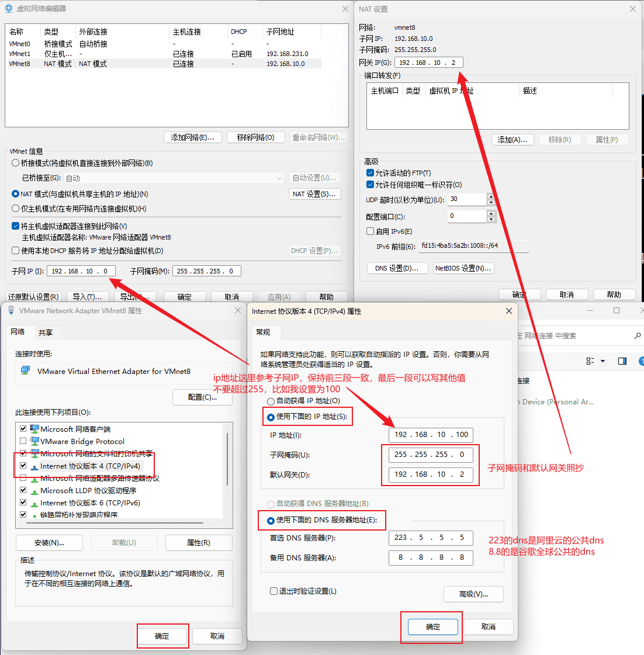Select 常规 tab in IPv4 properties
Image resolution: width=644 pixels, height=655 pixels.
click(263, 332)
